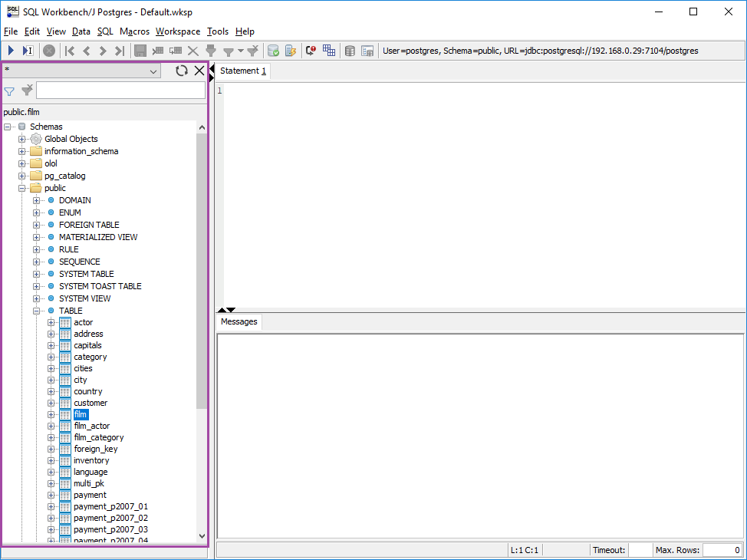Click the blue filter funnel icon
The image size is (747, 560).
pyautogui.click(x=9, y=91)
